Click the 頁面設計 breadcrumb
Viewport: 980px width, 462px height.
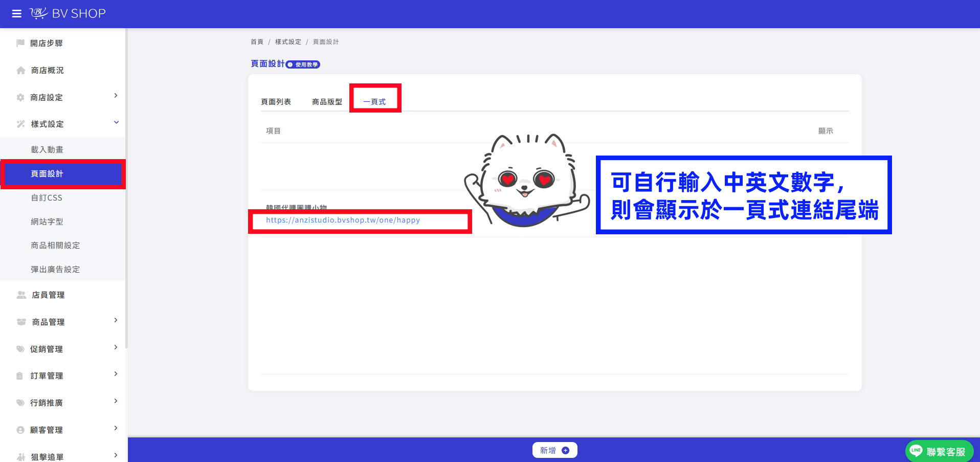pos(326,42)
